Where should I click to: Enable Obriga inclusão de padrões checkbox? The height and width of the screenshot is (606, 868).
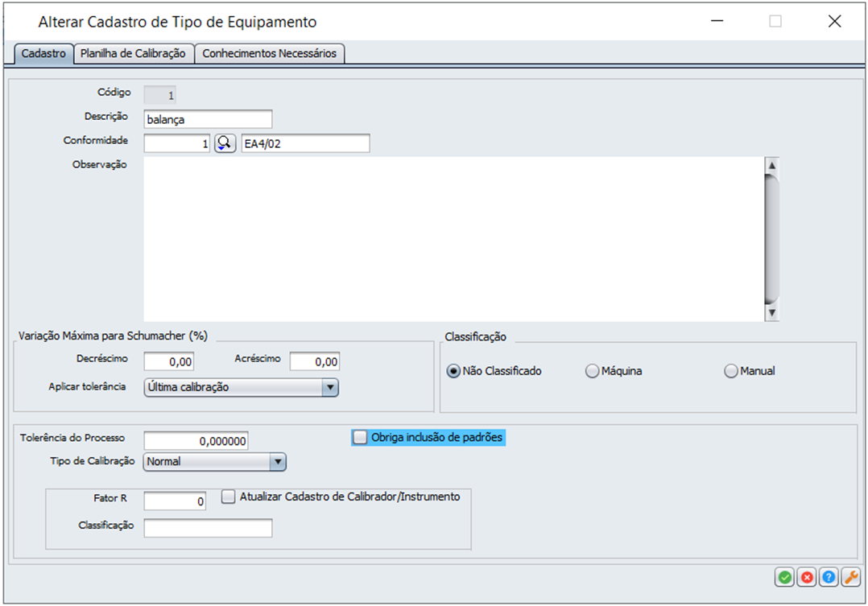[x=361, y=437]
